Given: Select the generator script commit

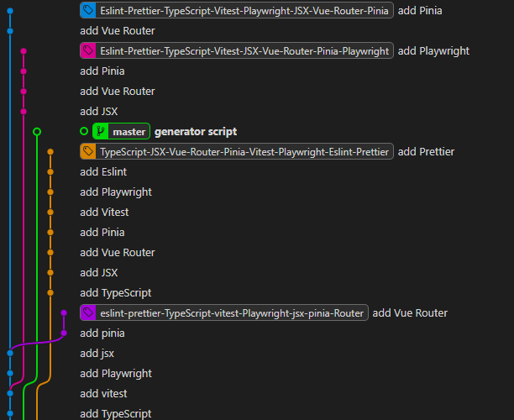Looking at the screenshot, I should tap(196, 132).
